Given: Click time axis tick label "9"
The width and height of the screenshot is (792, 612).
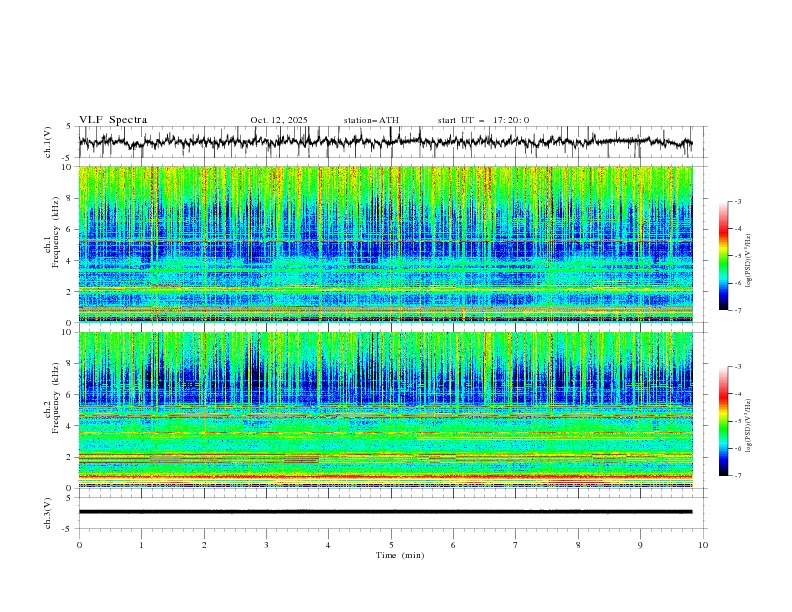Looking at the screenshot, I should click(x=640, y=545).
